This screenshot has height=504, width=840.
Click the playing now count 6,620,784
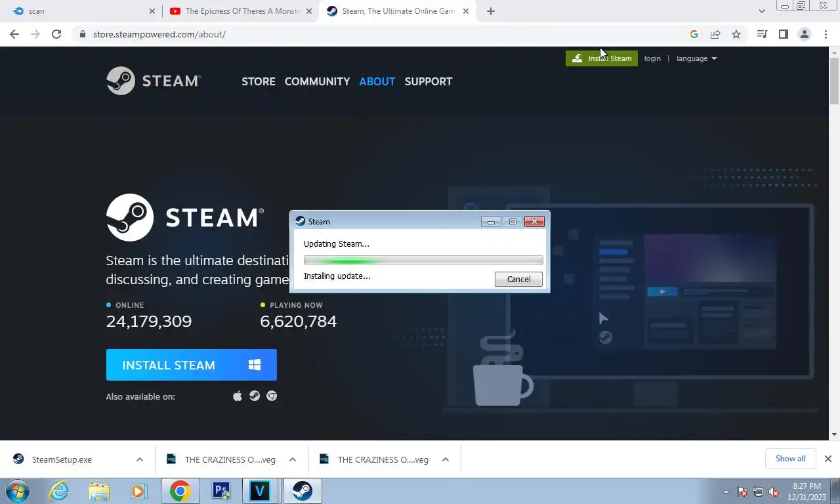(x=299, y=321)
